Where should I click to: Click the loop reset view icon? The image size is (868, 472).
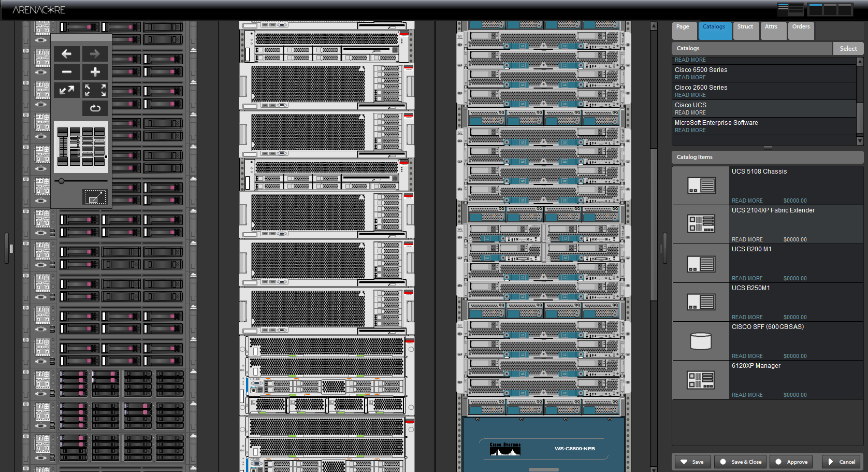95,108
